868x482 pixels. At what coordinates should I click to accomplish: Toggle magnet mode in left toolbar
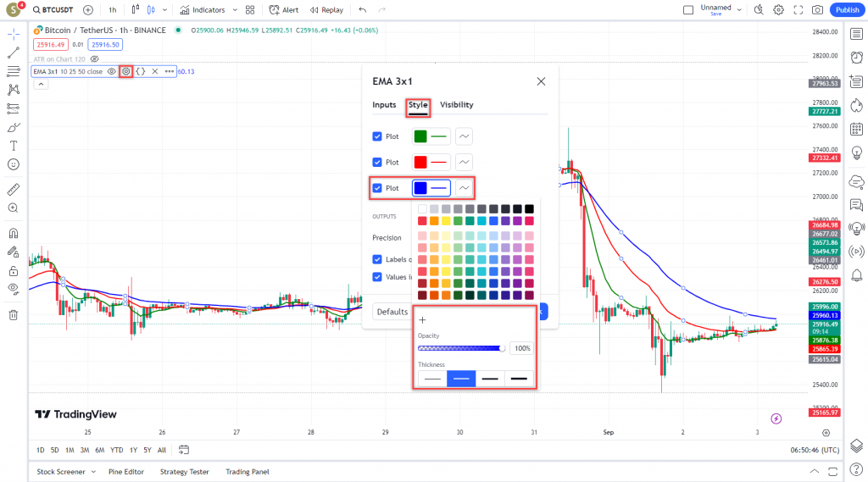click(14, 233)
